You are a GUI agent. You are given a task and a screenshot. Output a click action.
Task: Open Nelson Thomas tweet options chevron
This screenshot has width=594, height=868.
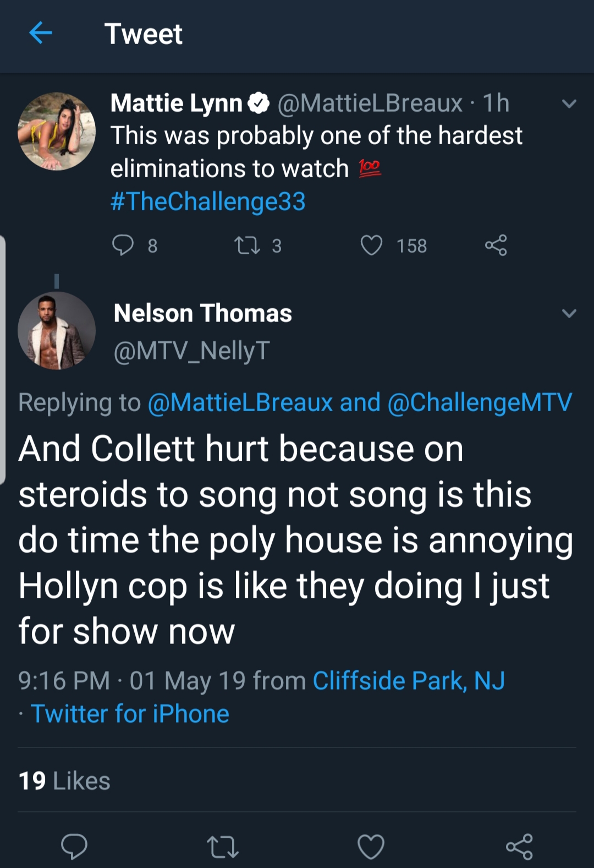click(569, 313)
